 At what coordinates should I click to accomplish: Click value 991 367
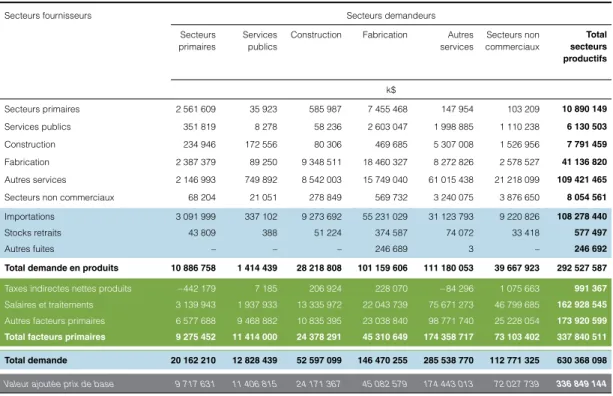590,288
